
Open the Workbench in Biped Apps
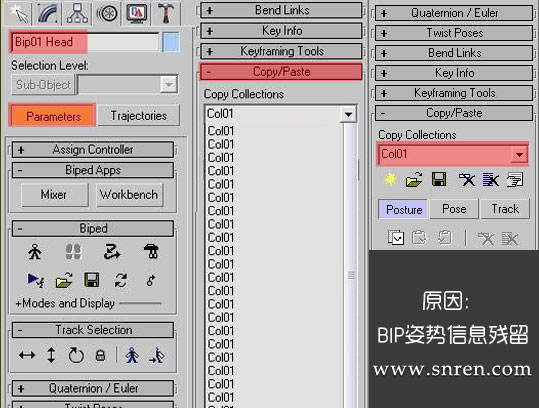129,195
